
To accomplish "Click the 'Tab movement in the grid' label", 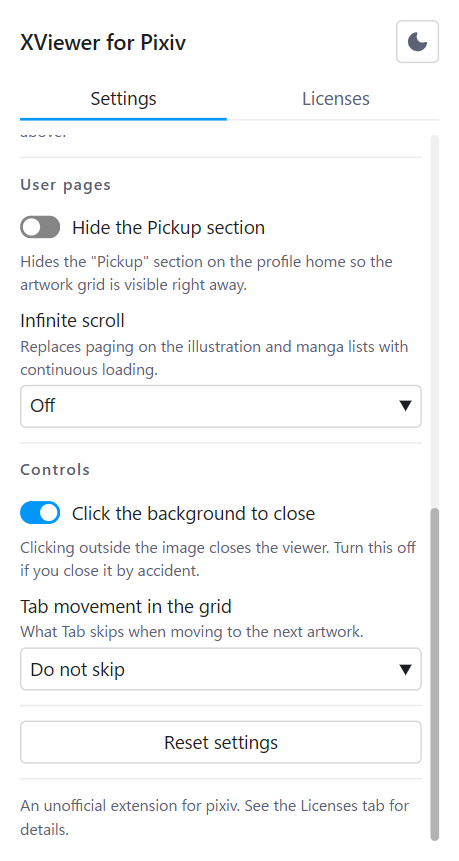I will coord(126,607).
